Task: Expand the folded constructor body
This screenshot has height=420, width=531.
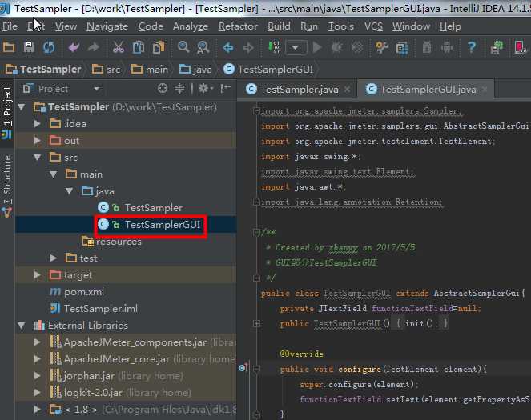Action: pos(257,324)
